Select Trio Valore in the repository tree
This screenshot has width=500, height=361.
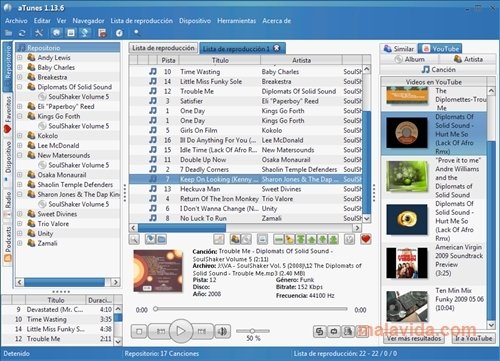coord(53,224)
